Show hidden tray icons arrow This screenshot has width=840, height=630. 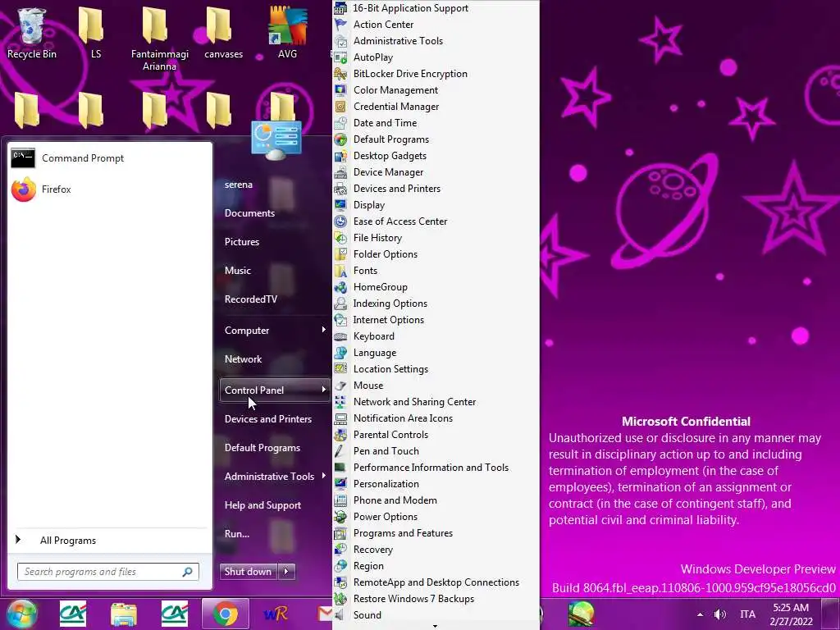tap(700, 614)
